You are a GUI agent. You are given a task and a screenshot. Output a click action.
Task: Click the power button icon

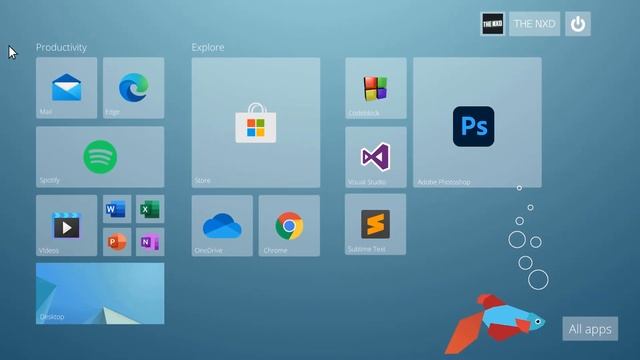point(578,24)
